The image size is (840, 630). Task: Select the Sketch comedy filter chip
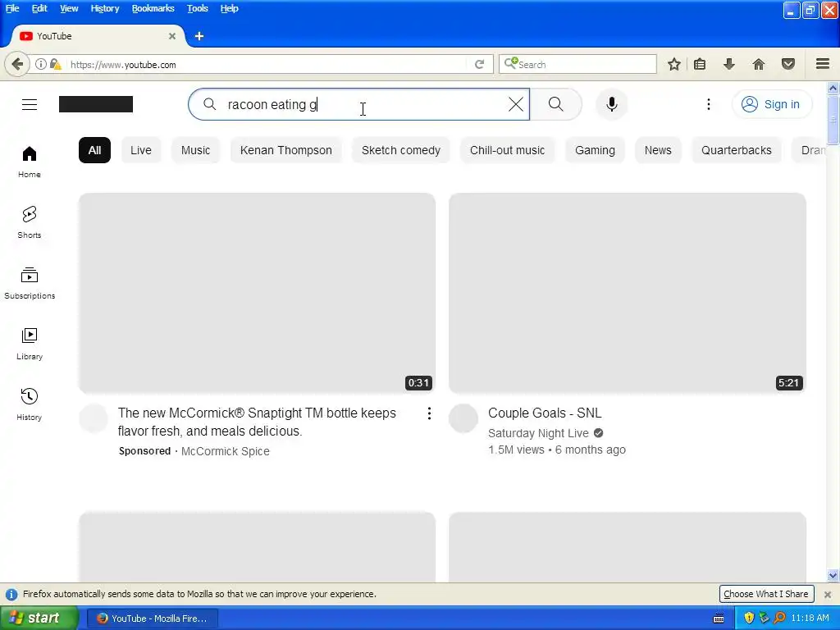[x=400, y=150]
